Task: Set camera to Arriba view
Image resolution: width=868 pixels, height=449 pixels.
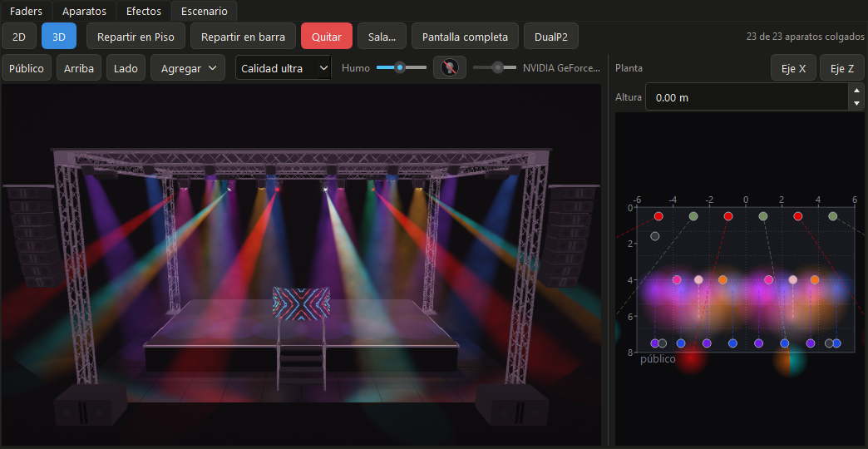Action: (x=79, y=68)
